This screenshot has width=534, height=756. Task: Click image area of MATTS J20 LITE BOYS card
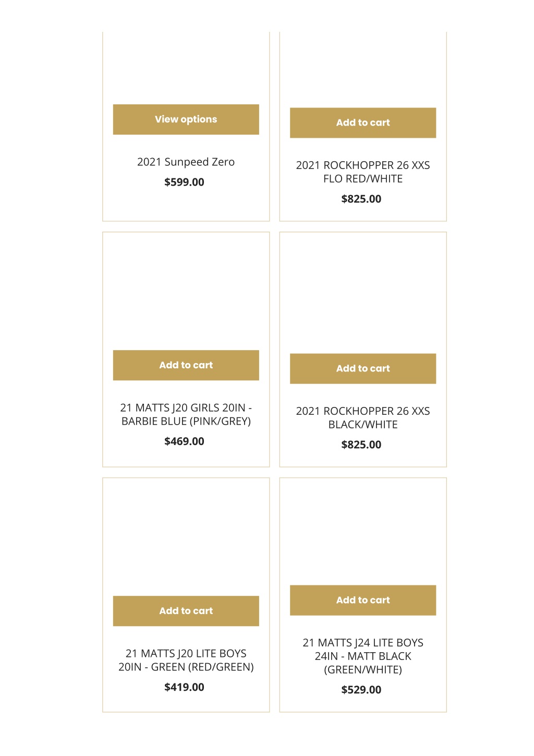pyautogui.click(x=186, y=537)
